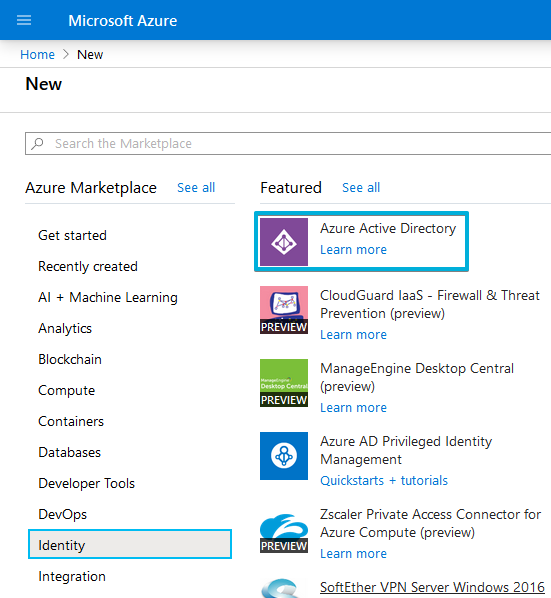Viewport: 551px width, 598px height.
Task: Open CloudGuard IaaS Firewall & Threat Prevention
Action: 430,304
